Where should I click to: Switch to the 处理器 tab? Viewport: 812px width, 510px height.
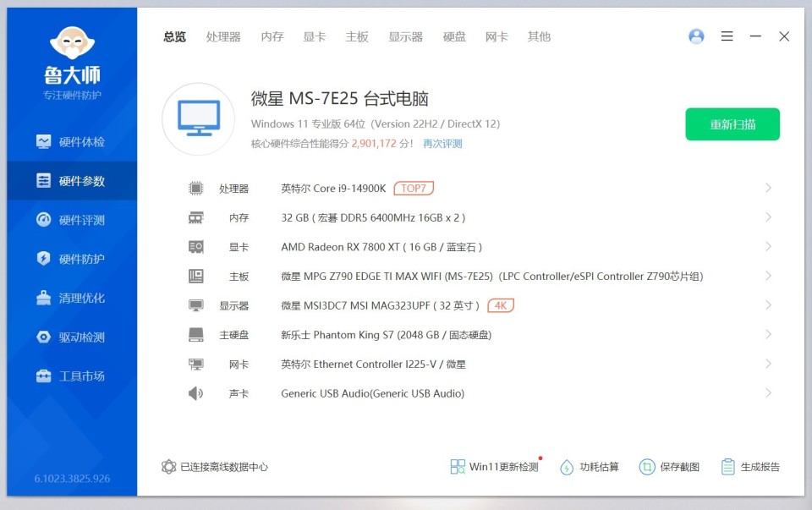[x=223, y=36]
